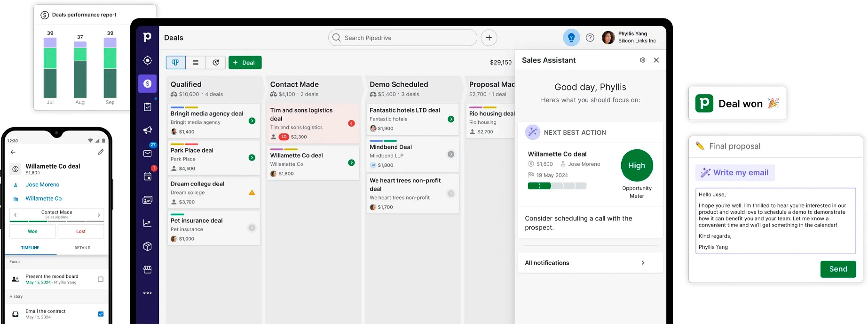Click the Pipedrive logo in sidebar
Viewport: 868px width, 324px height.
click(x=147, y=37)
